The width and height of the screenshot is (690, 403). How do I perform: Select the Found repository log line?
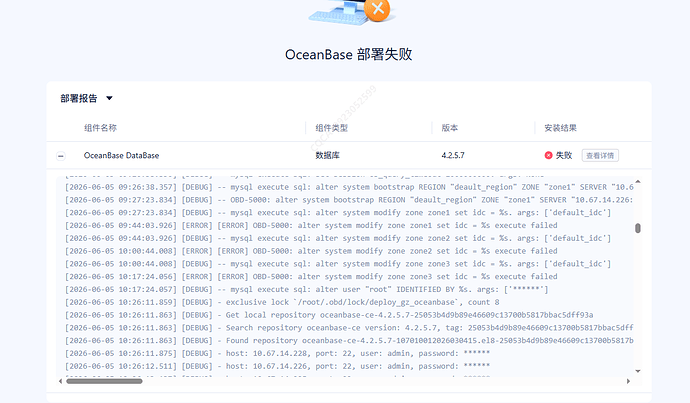[x=349, y=340]
